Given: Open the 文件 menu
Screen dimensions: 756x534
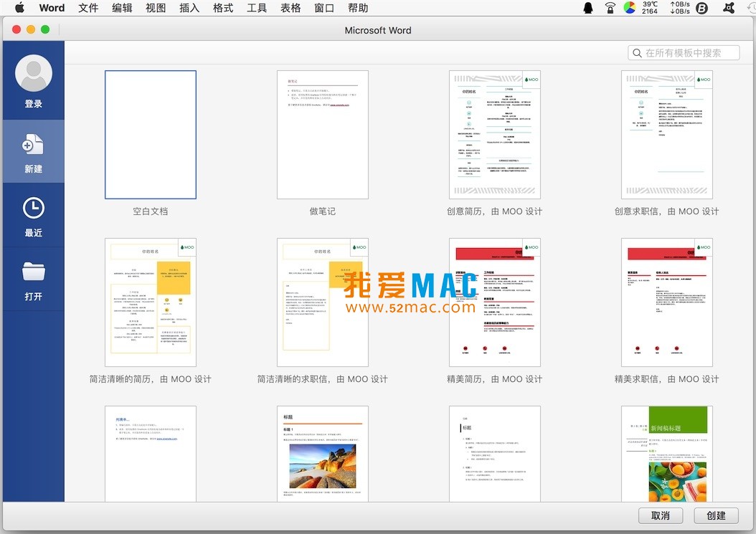Looking at the screenshot, I should pyautogui.click(x=88, y=8).
